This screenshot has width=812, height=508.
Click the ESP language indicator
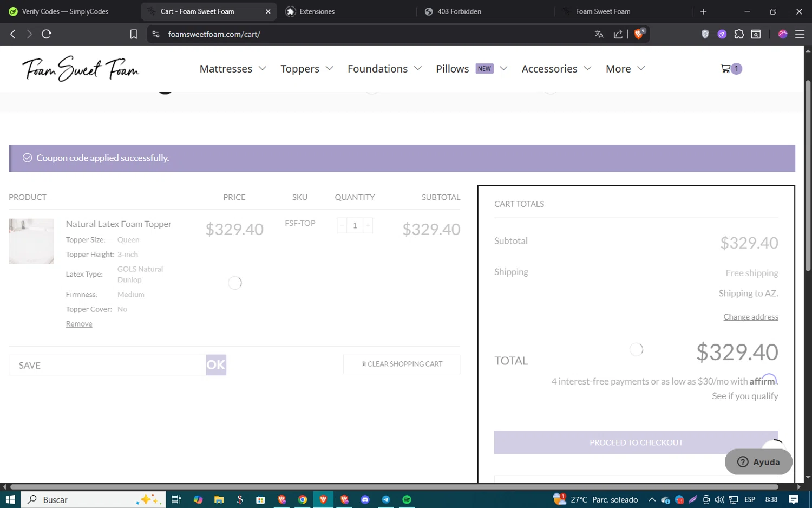click(750, 499)
